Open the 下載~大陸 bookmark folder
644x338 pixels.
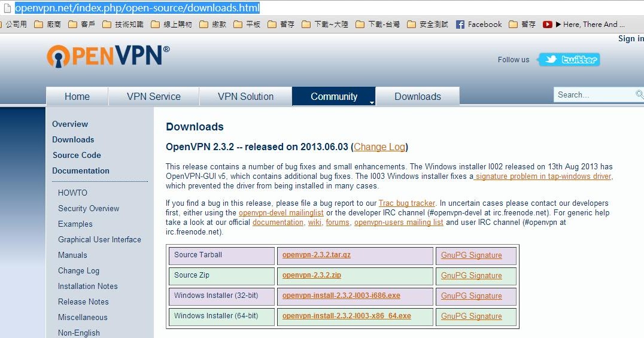coord(325,25)
